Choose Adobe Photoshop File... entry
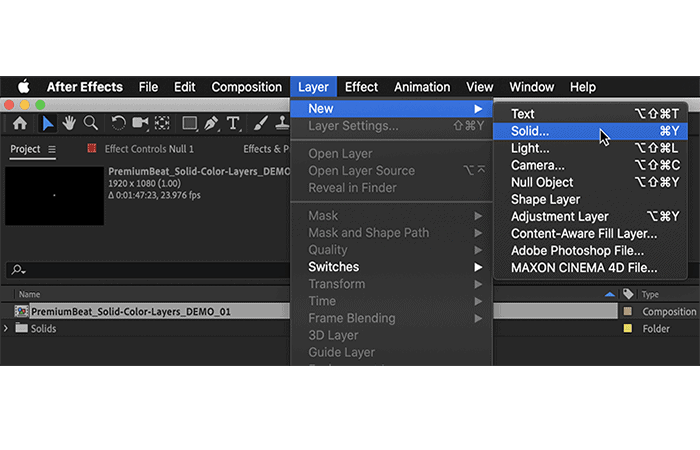This screenshot has height=450, width=700. (590, 251)
